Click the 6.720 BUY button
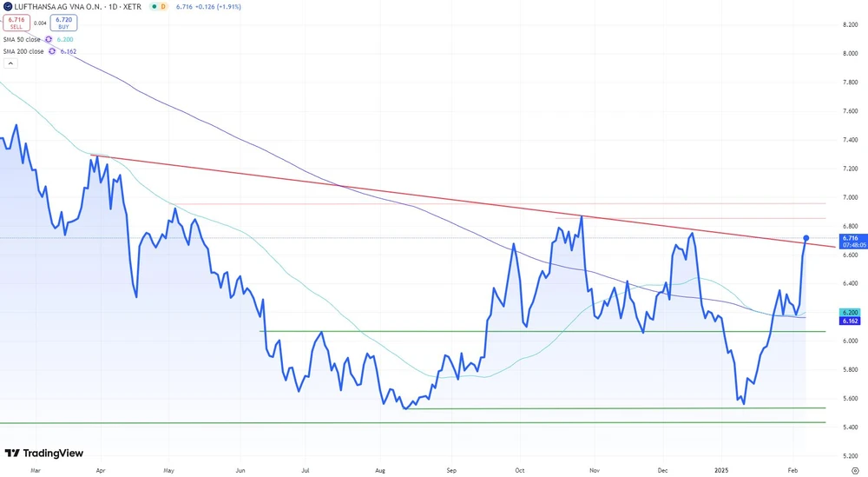 pyautogui.click(x=63, y=23)
